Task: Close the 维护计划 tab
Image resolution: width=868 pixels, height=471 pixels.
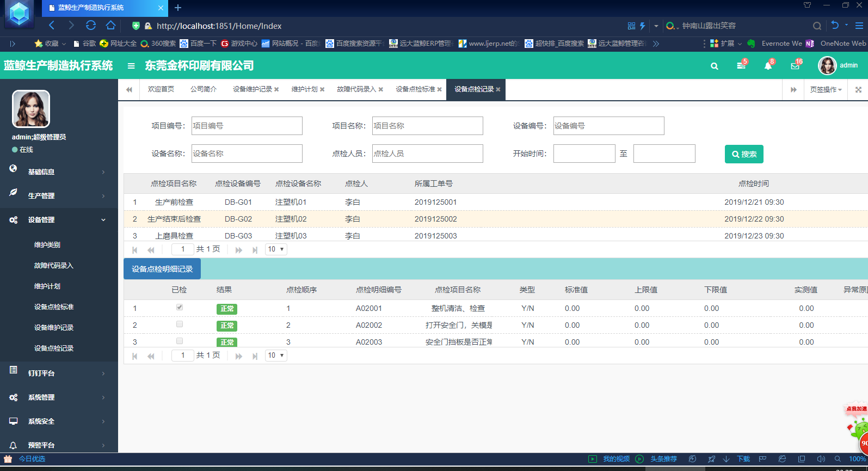Action: (322, 89)
